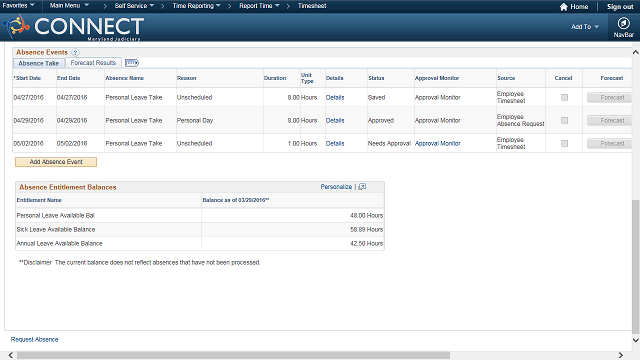
Task: Click the End Date column header
Action: 69,78
